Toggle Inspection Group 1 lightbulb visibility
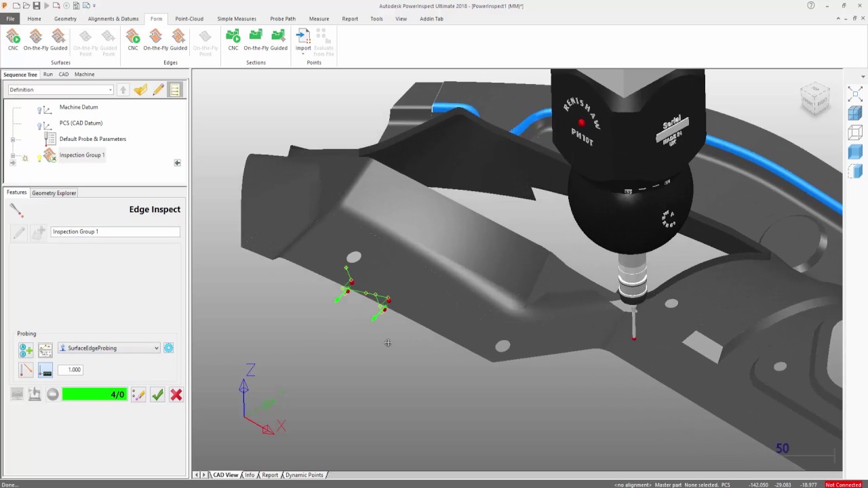Screen dimensions: 868x488 coord(39,157)
